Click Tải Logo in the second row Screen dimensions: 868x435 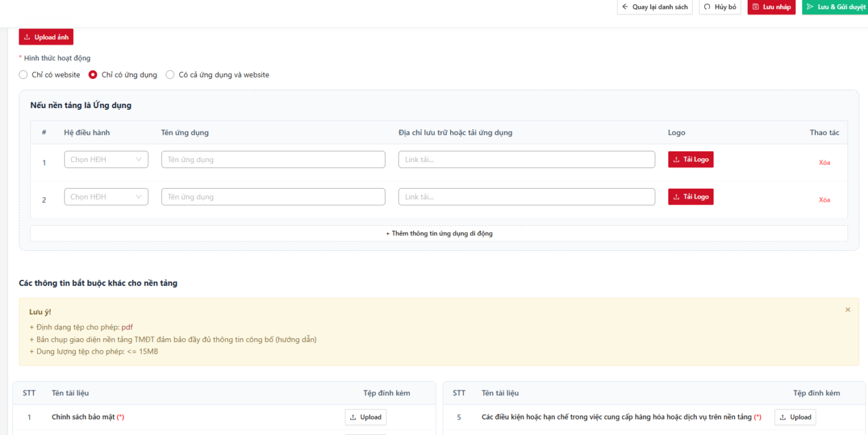tap(691, 197)
